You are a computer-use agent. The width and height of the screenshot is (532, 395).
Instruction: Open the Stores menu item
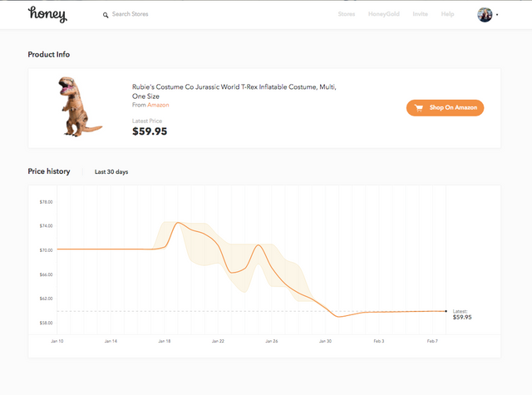click(x=347, y=15)
